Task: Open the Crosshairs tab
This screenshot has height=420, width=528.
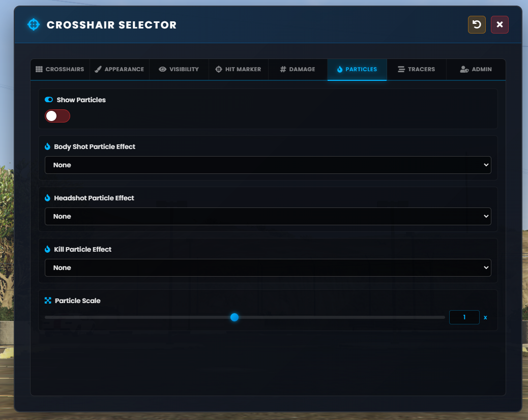Action: point(60,69)
